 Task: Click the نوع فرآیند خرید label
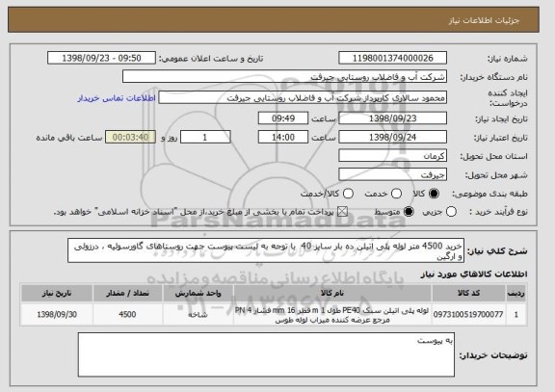click(498, 212)
